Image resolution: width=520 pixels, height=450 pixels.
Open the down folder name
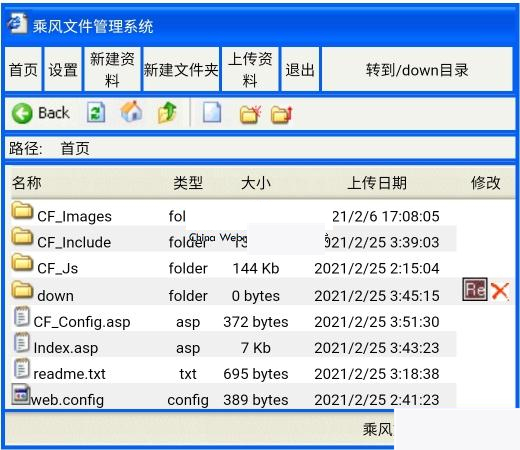point(55,296)
